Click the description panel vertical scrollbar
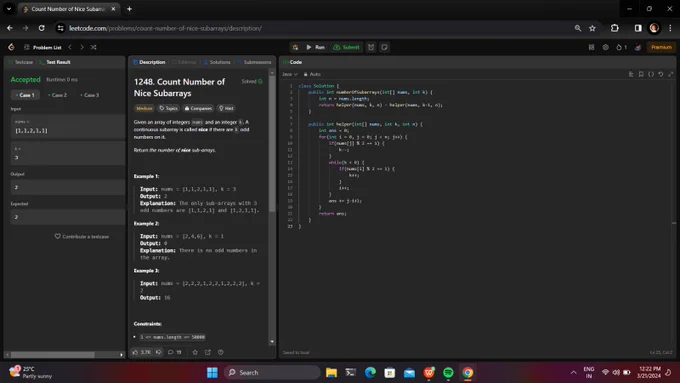Screen dimensions: 680x383 pyautogui.click(x=272, y=143)
